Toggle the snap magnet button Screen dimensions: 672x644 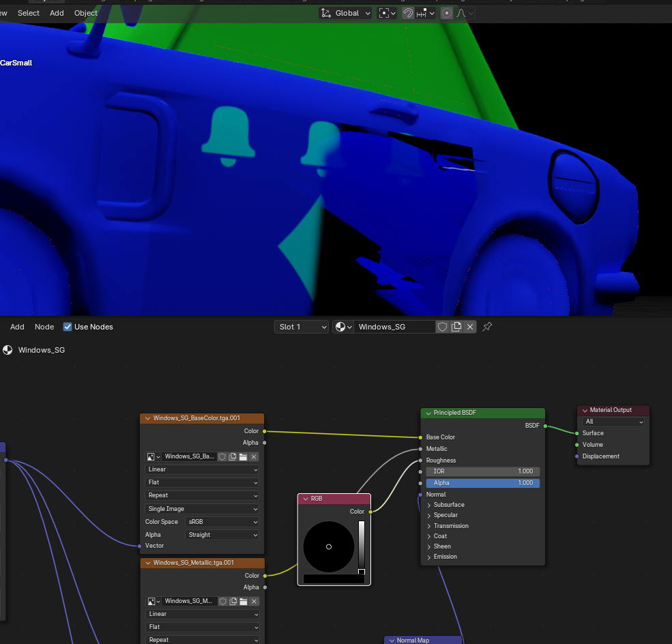(407, 13)
